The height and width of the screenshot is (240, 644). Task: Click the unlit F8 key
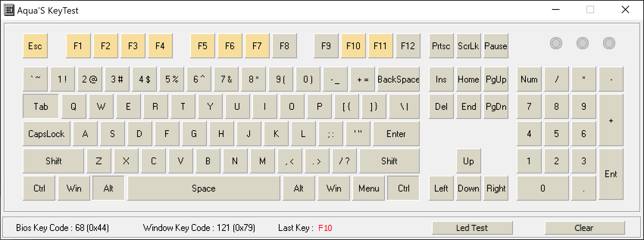pos(284,46)
